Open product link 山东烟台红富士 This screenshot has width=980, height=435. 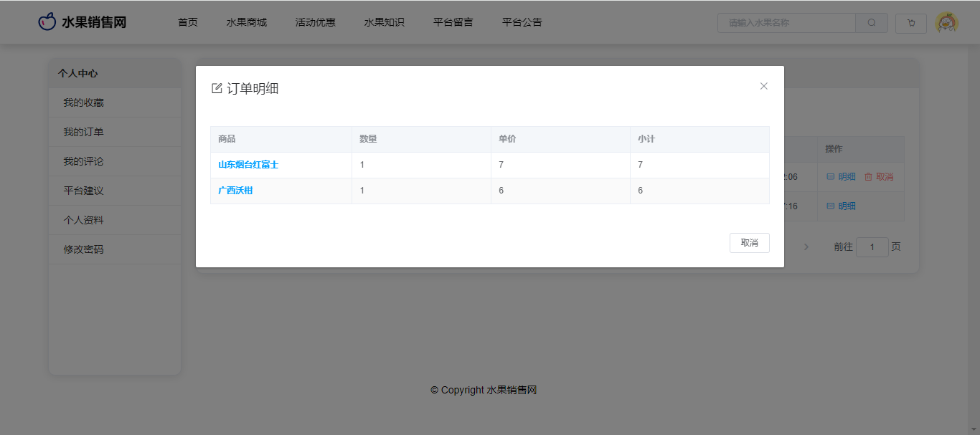click(248, 165)
